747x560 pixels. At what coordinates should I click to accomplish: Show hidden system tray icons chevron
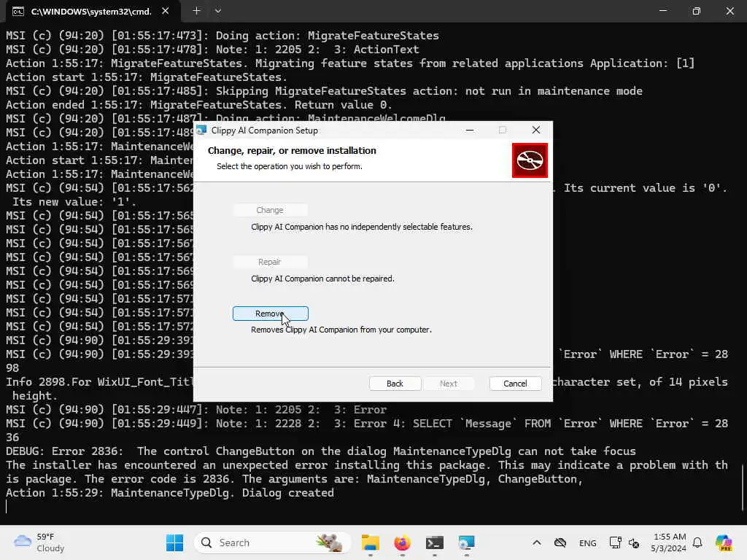(536, 542)
